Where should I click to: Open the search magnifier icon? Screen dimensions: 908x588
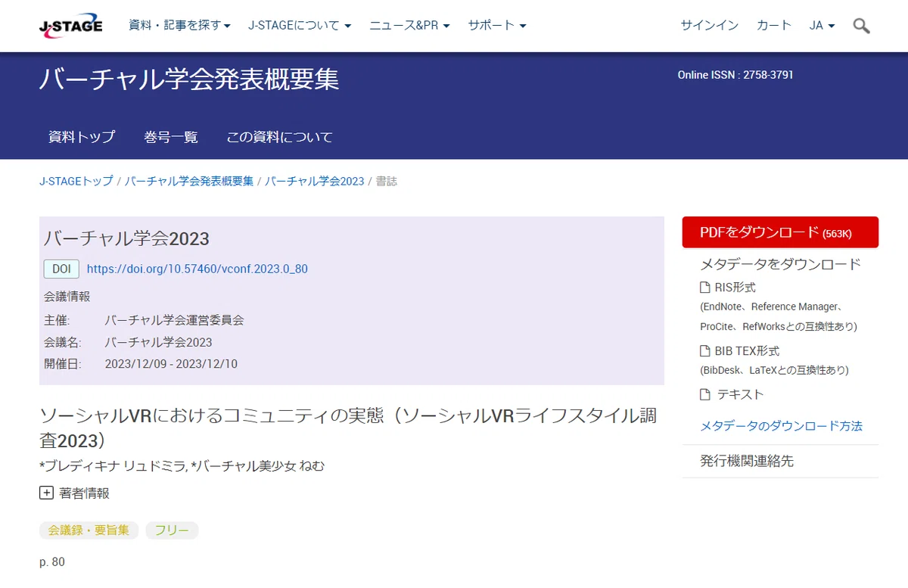pos(861,26)
